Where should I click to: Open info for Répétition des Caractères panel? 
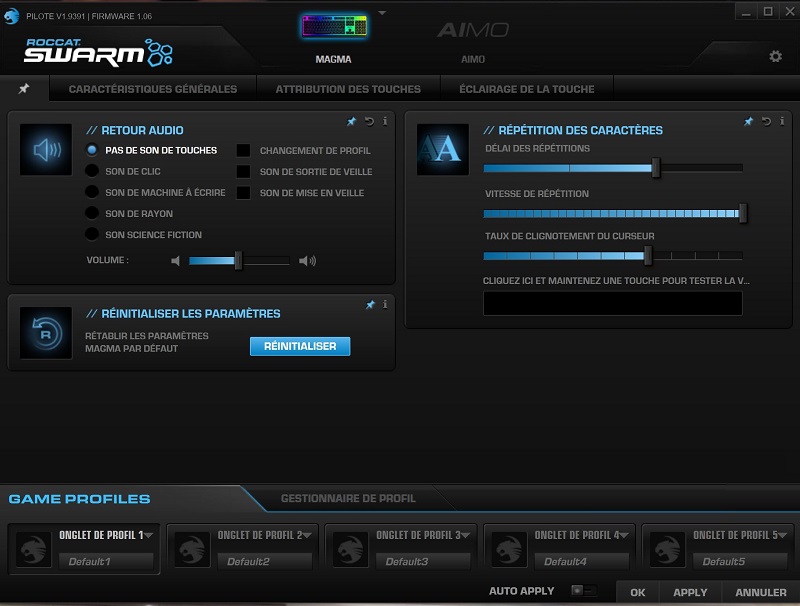784,121
